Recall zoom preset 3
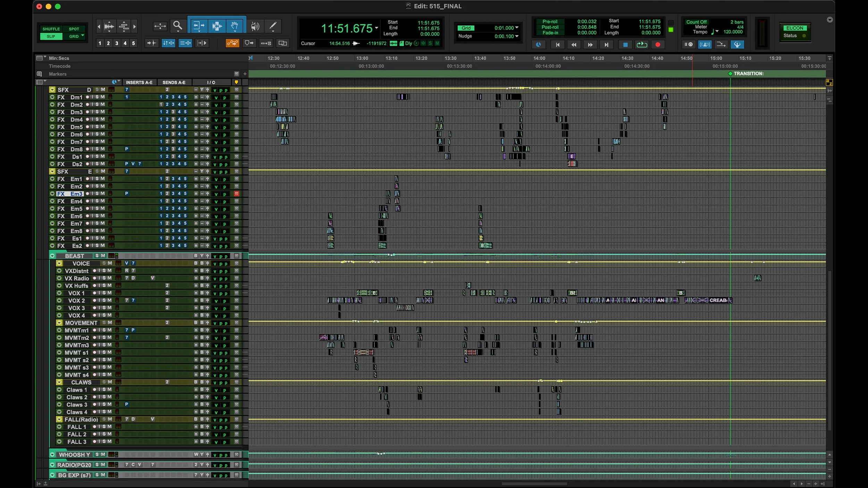 117,43
